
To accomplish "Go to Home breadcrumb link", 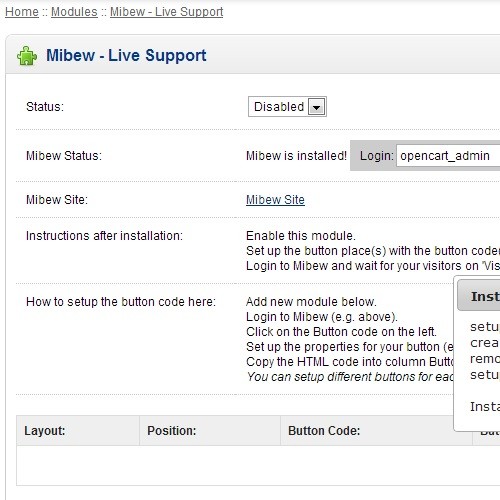I will pyautogui.click(x=22, y=12).
